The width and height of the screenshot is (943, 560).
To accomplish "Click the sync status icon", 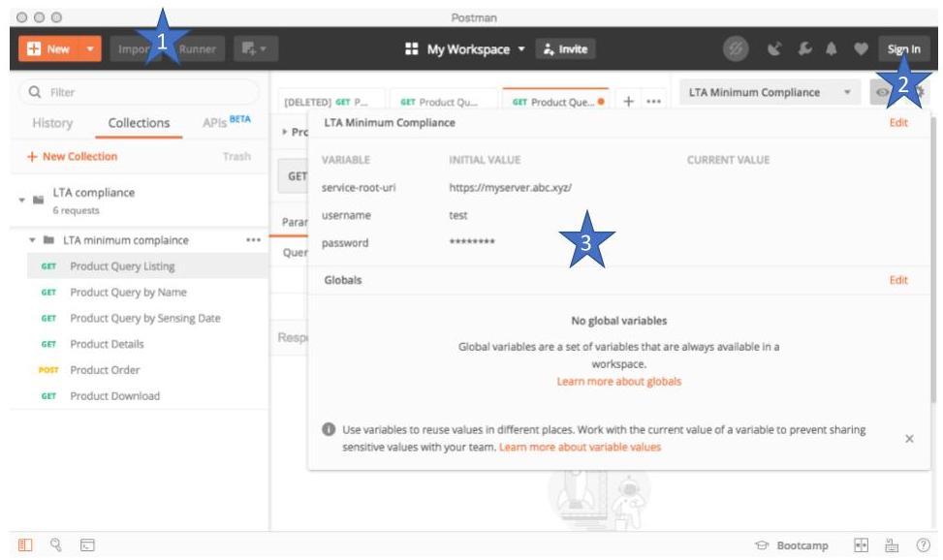I will [x=736, y=49].
